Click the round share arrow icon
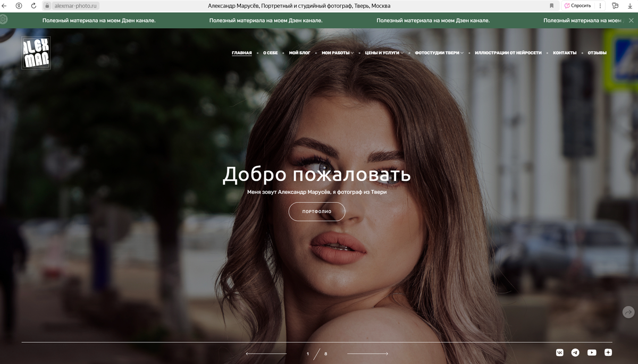The height and width of the screenshot is (364, 638). pyautogui.click(x=628, y=312)
